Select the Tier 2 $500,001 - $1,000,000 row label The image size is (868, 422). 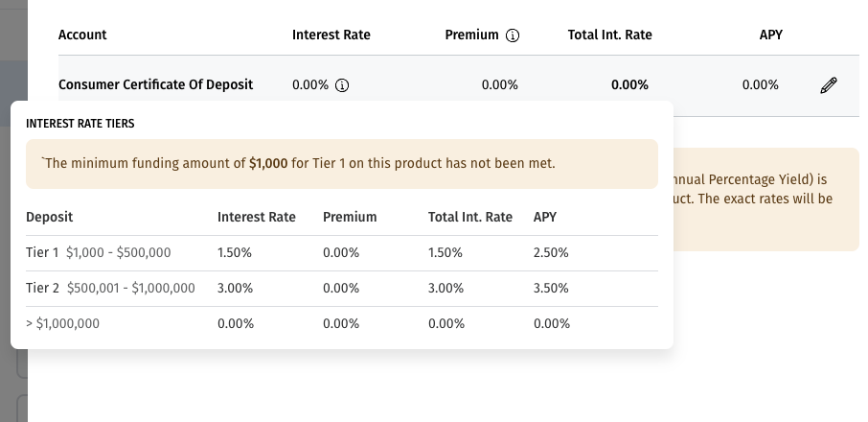110,288
